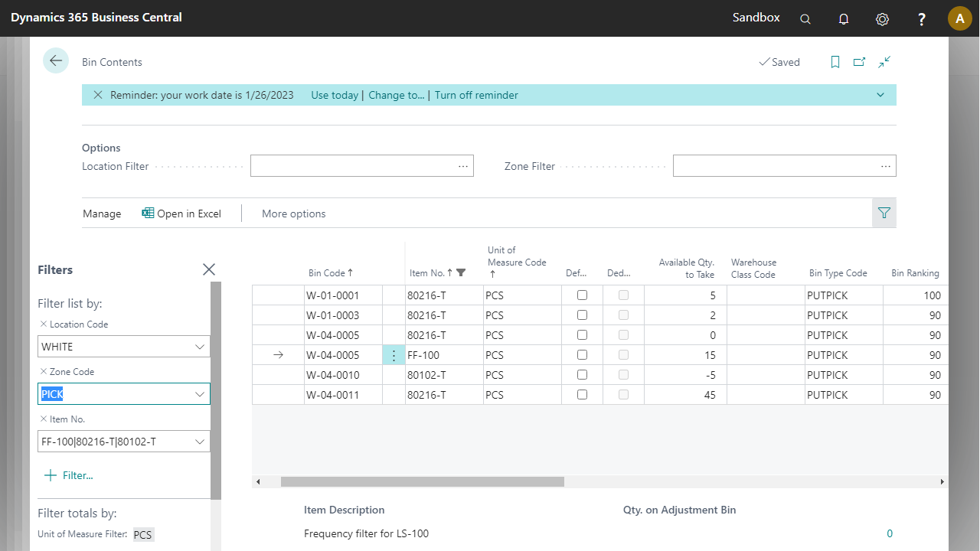Open the search magnifier icon
Image resolution: width=980 pixels, height=551 pixels.
tap(805, 19)
